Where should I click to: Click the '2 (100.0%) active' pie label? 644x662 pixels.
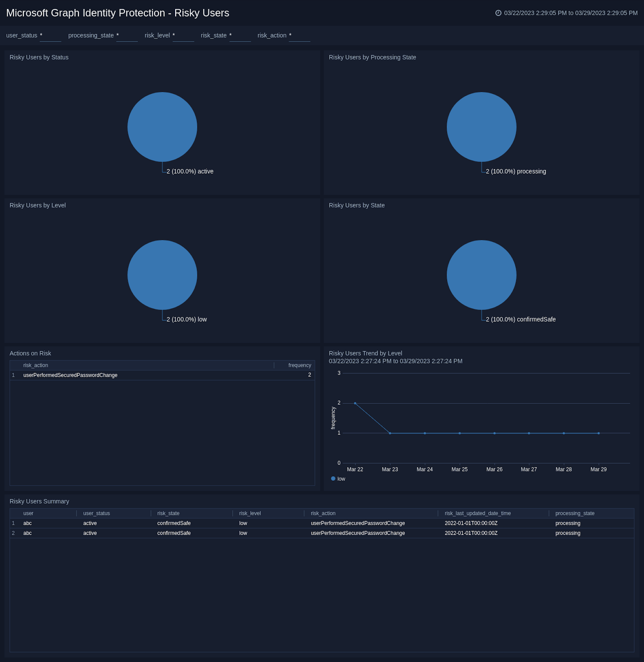(x=190, y=171)
